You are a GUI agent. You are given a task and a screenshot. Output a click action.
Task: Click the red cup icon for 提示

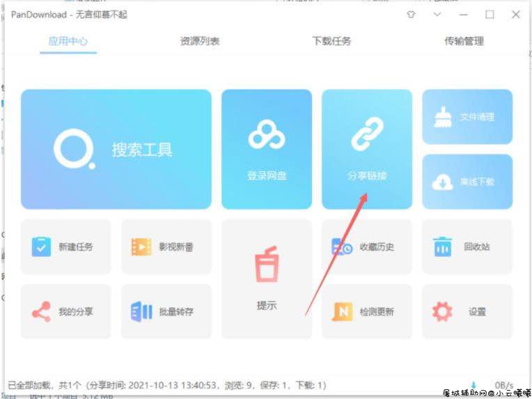coord(267,265)
